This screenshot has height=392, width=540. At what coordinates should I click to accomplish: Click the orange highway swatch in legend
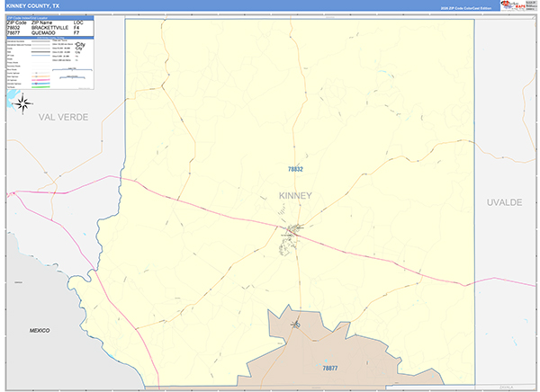pyautogui.click(x=40, y=76)
